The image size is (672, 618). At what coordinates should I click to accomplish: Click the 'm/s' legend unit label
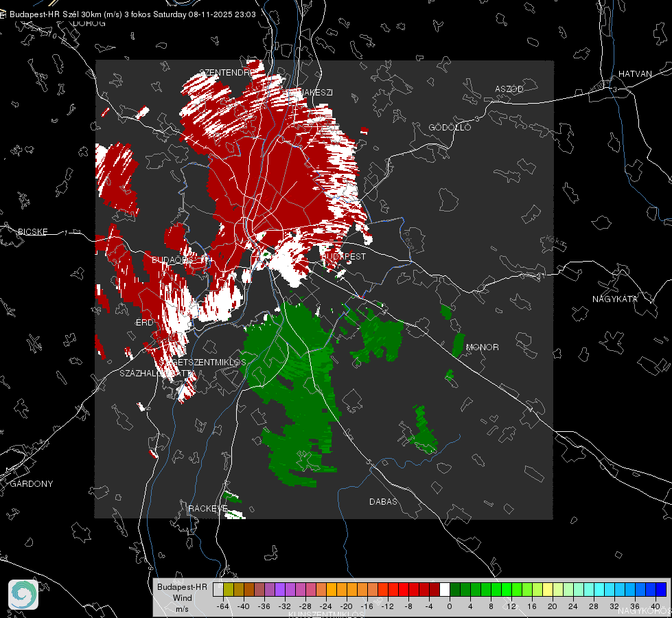(182, 609)
